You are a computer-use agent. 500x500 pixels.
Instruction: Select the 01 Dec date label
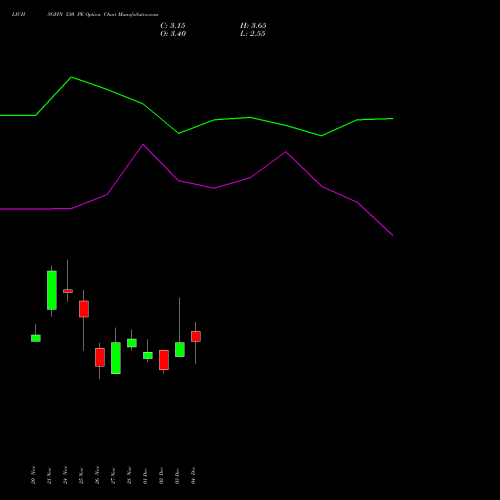[x=145, y=475]
